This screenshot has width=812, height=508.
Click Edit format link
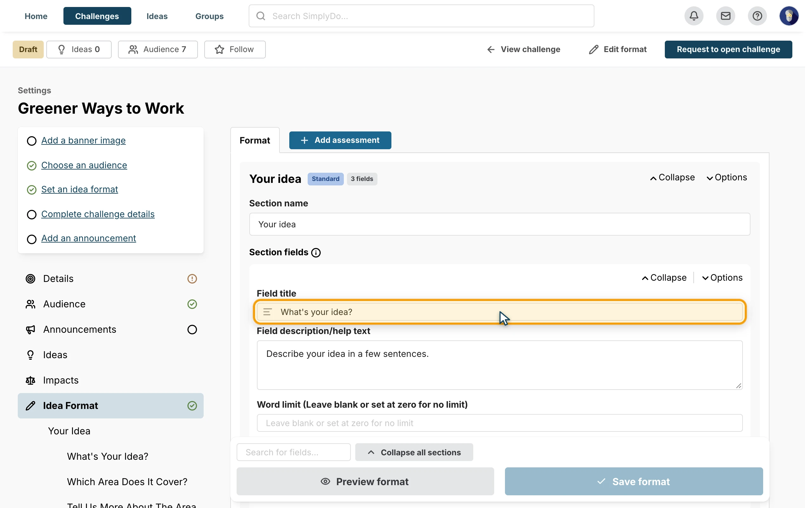[618, 50]
